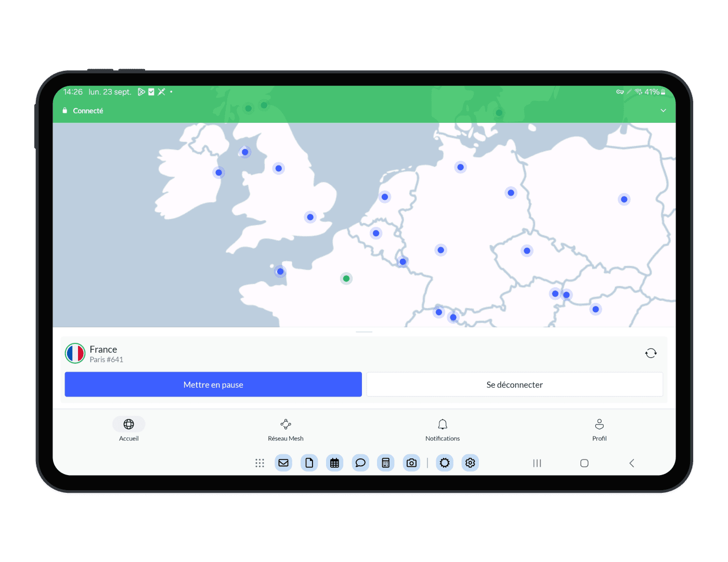Open the messages chat bubble app

click(360, 463)
